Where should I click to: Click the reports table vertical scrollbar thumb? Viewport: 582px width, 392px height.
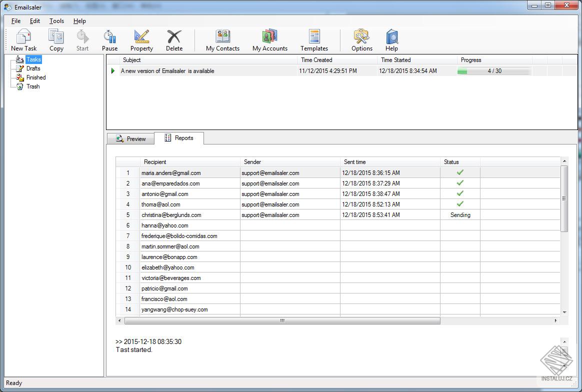[x=564, y=198]
